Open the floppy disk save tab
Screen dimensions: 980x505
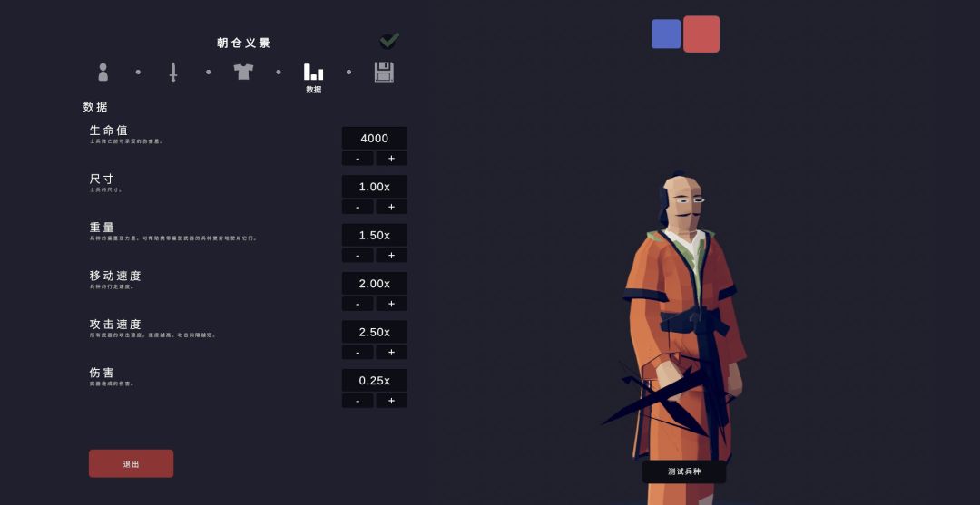click(x=384, y=72)
